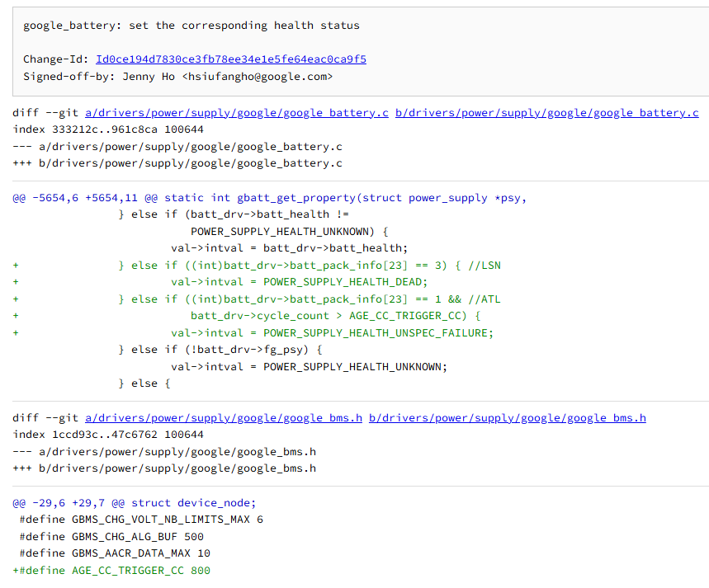Click the POWER_SUPPLY_HEALTH_UNSPEC_FAILURE line
Screen dimensions: 709x588
pos(332,333)
